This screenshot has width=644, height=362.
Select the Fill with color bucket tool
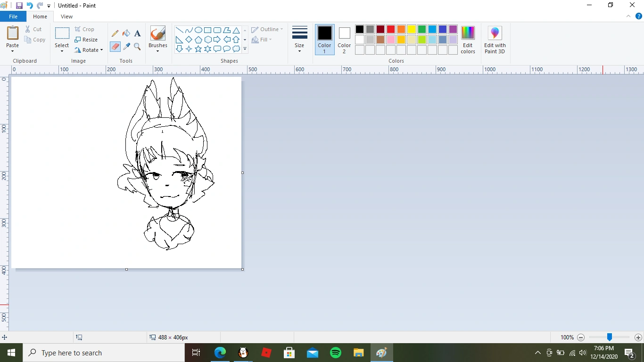126,33
